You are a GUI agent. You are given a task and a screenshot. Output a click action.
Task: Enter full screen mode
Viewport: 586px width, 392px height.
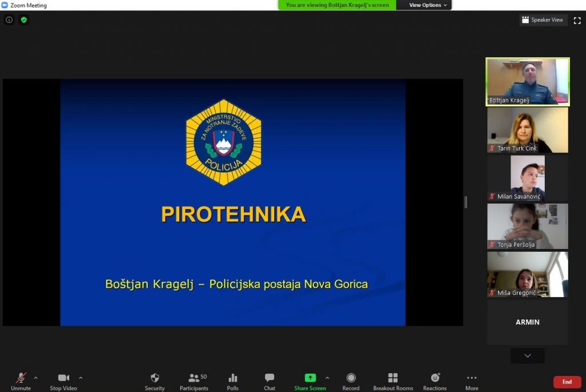[x=577, y=21]
